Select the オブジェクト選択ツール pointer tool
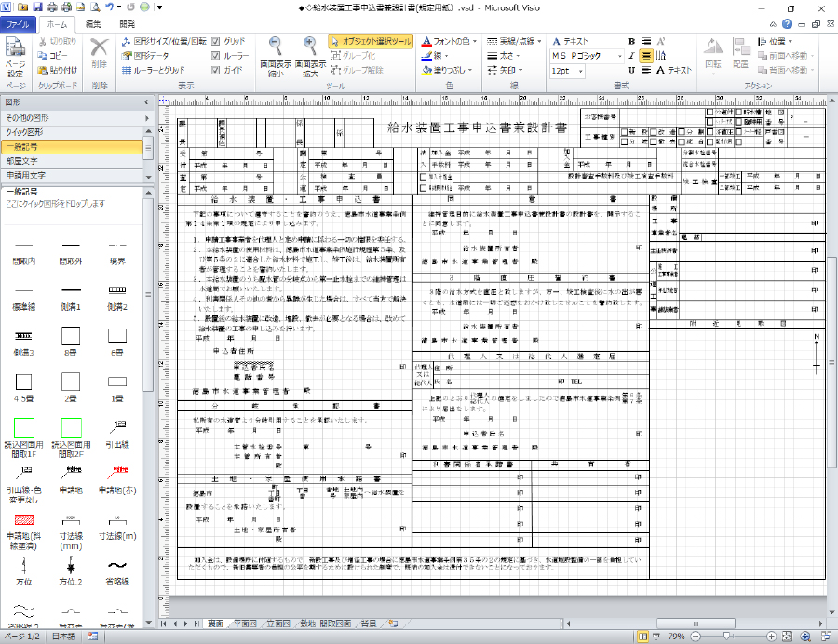Image resolution: width=838 pixels, height=644 pixels. click(x=371, y=41)
